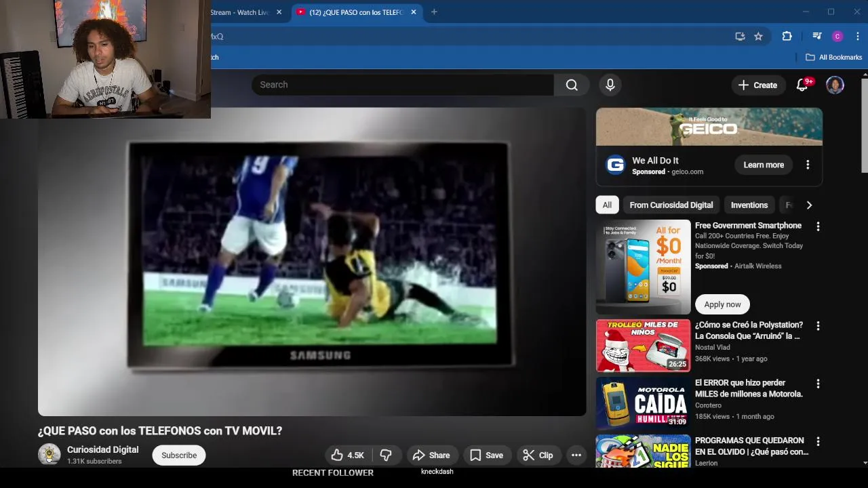The image size is (868, 488).
Task: Open Chrome three-dot menu
Action: click(857, 37)
